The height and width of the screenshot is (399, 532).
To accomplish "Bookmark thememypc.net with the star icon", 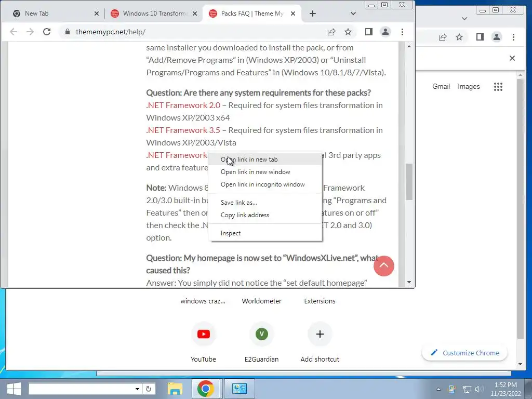I will [348, 32].
